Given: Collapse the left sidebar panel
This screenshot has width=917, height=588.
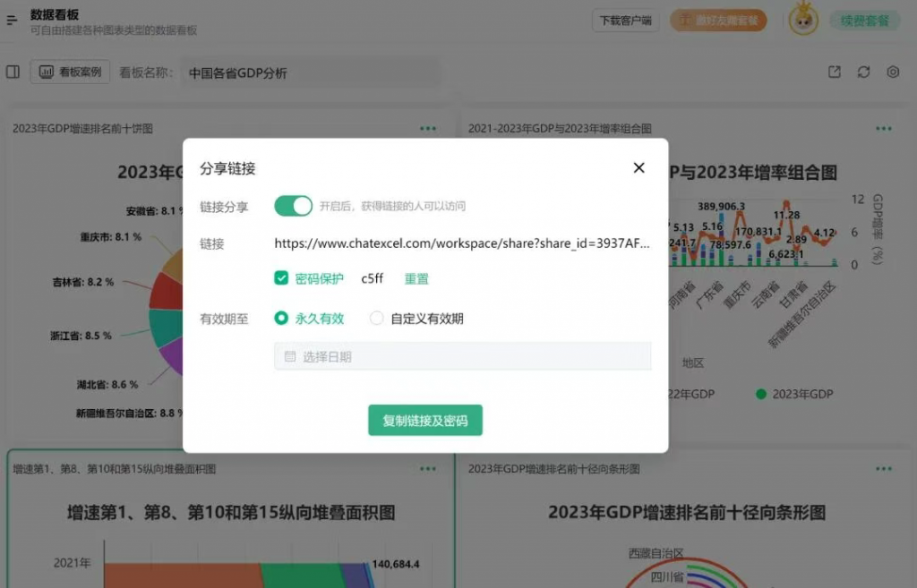Looking at the screenshot, I should [x=13, y=72].
